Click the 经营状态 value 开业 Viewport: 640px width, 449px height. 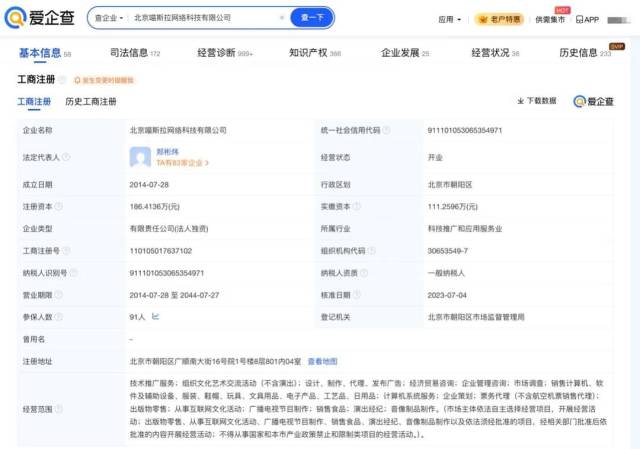click(x=435, y=157)
